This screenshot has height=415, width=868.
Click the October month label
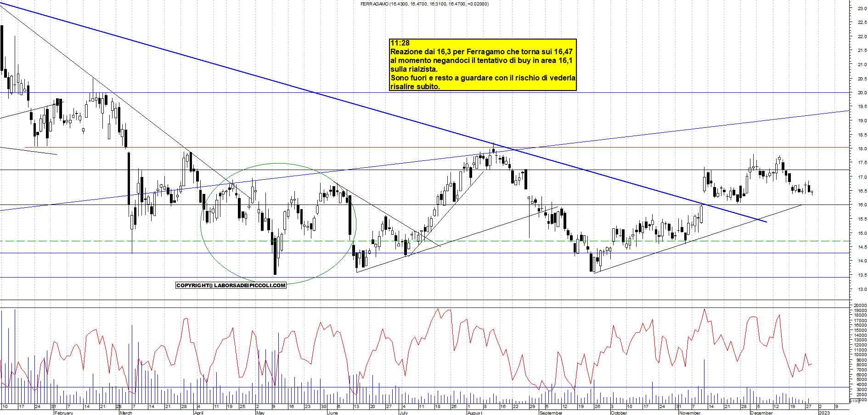(619, 413)
